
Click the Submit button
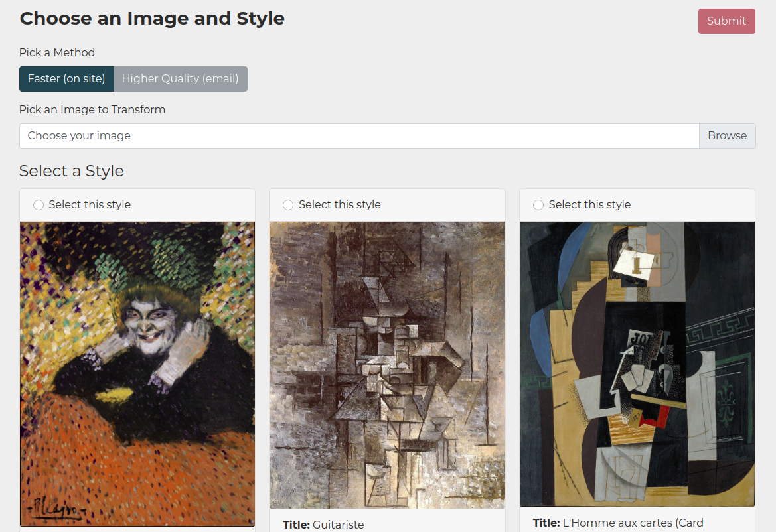click(x=726, y=21)
